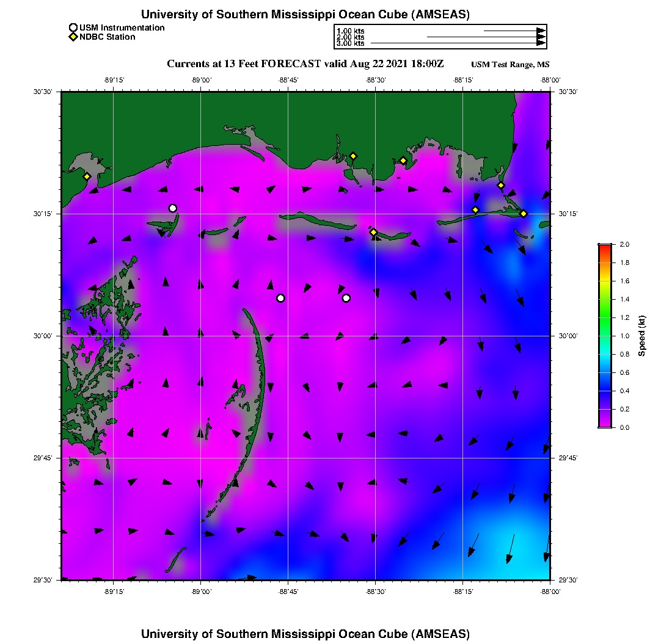Click the left axis label 30°00'
Image resolution: width=672 pixels, height=641 pixels.
[43, 336]
